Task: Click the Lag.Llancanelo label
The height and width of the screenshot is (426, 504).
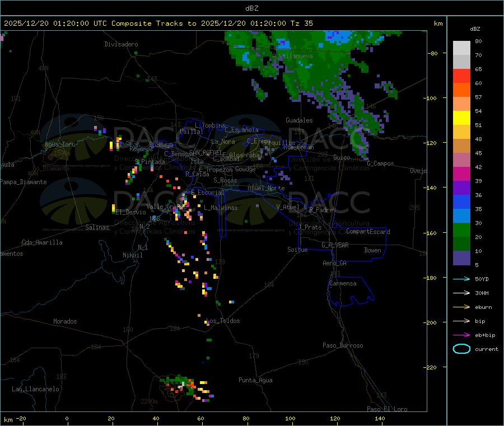Action: [35, 389]
